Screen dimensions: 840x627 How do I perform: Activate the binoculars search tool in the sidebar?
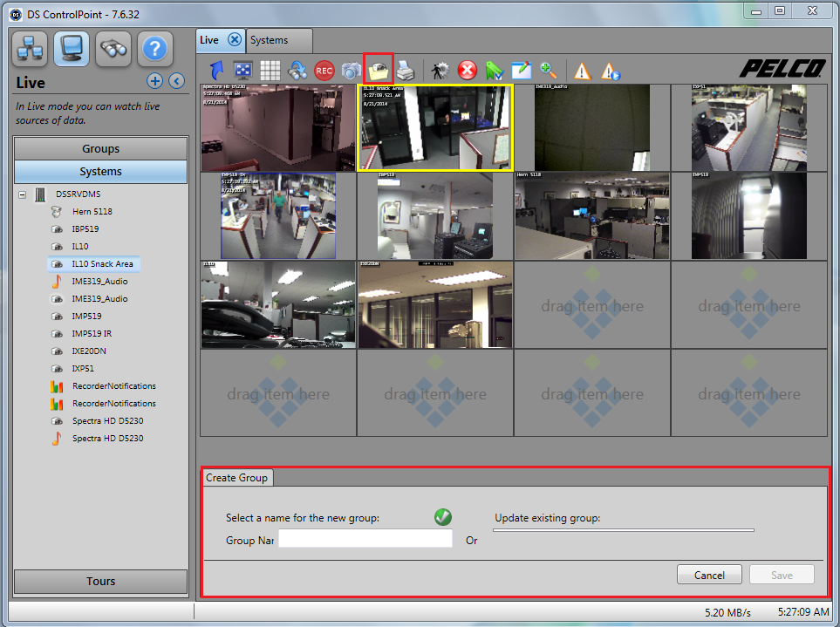113,49
